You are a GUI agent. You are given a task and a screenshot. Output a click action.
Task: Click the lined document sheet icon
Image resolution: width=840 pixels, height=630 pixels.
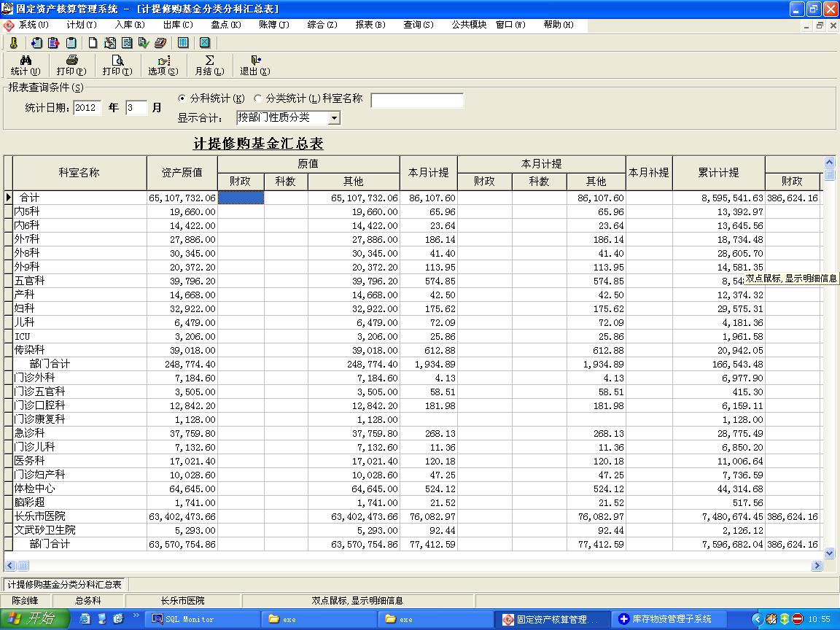pyautogui.click(x=127, y=43)
